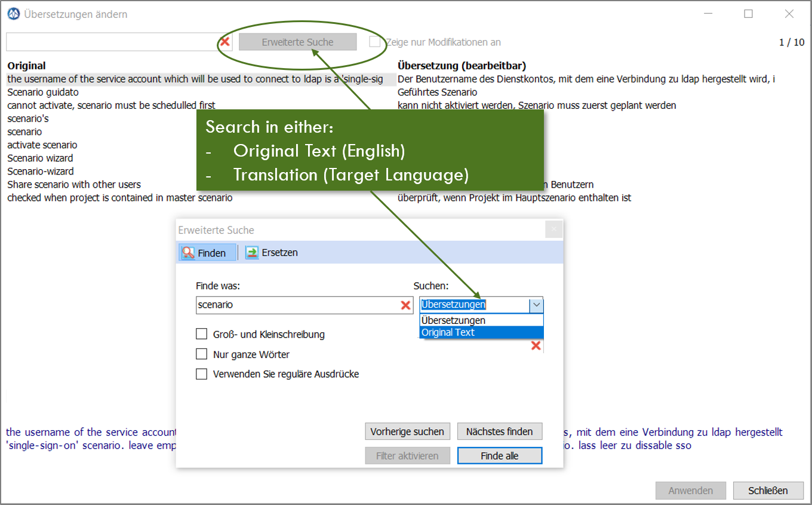
Task: Open the Suchen dropdown arrow
Action: point(536,305)
